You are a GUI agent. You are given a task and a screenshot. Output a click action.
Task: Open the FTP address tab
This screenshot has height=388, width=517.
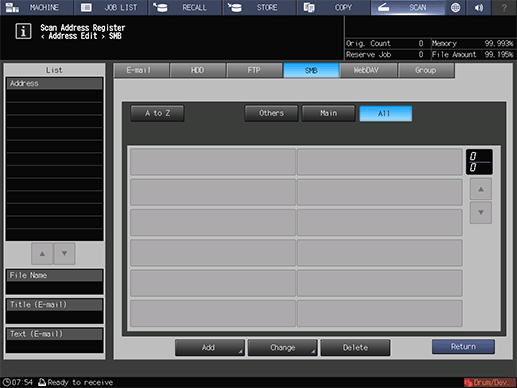pos(254,70)
